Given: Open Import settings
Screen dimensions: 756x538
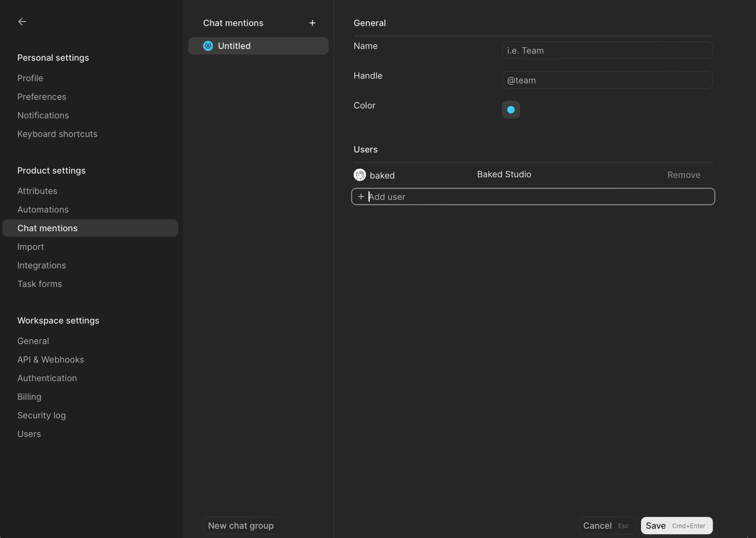Looking at the screenshot, I should click(30, 247).
